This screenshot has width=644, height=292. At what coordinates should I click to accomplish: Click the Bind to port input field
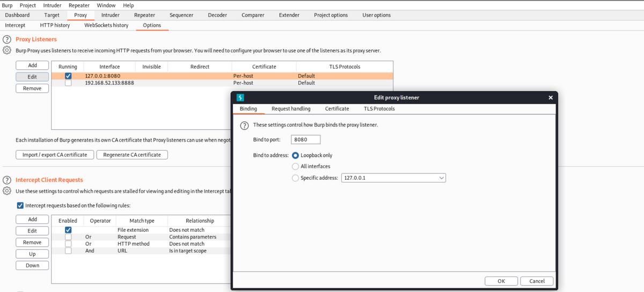(306, 140)
